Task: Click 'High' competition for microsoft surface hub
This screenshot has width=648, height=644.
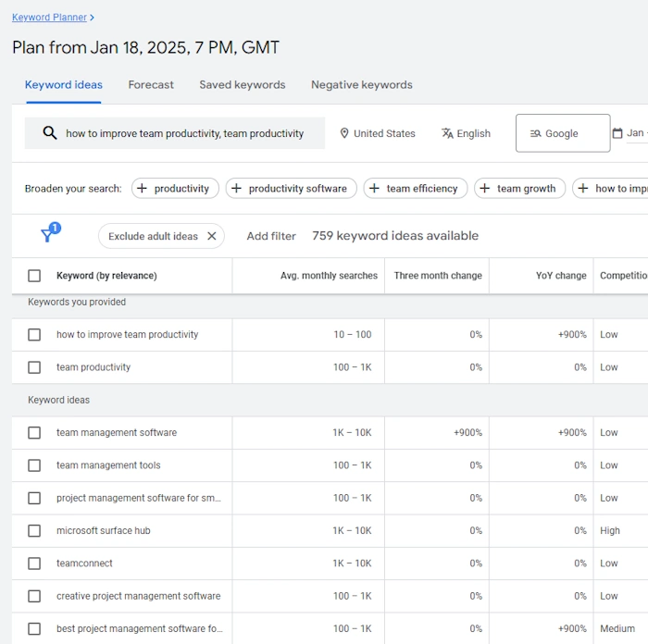Action: [610, 530]
